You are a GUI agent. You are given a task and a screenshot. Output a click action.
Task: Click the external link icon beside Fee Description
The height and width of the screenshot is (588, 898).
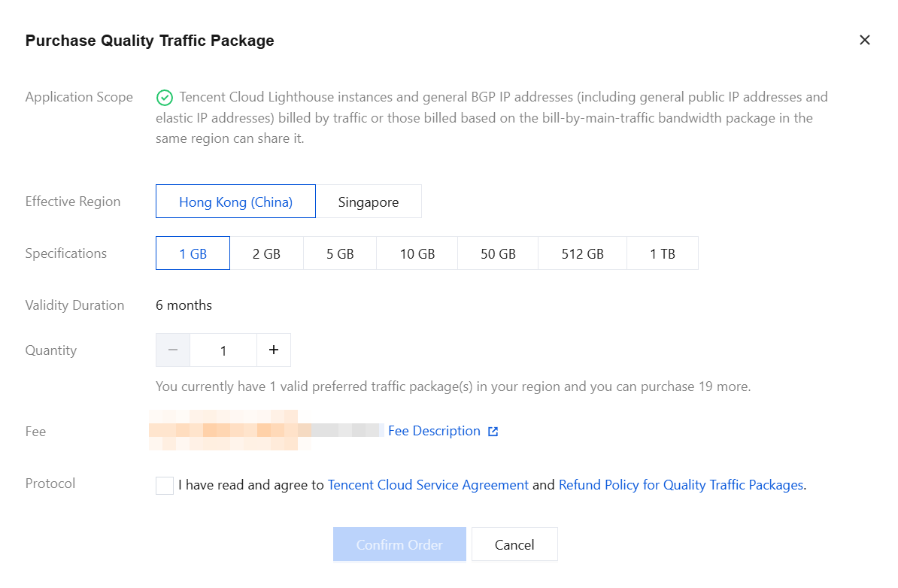493,432
